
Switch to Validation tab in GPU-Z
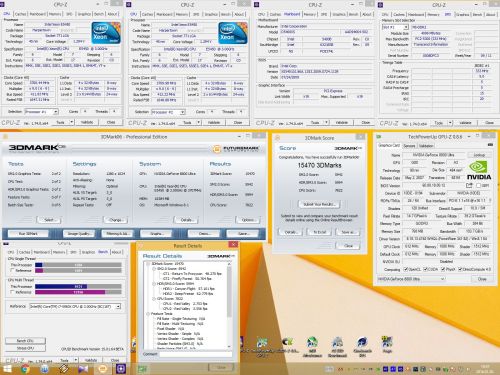[x=426, y=146]
